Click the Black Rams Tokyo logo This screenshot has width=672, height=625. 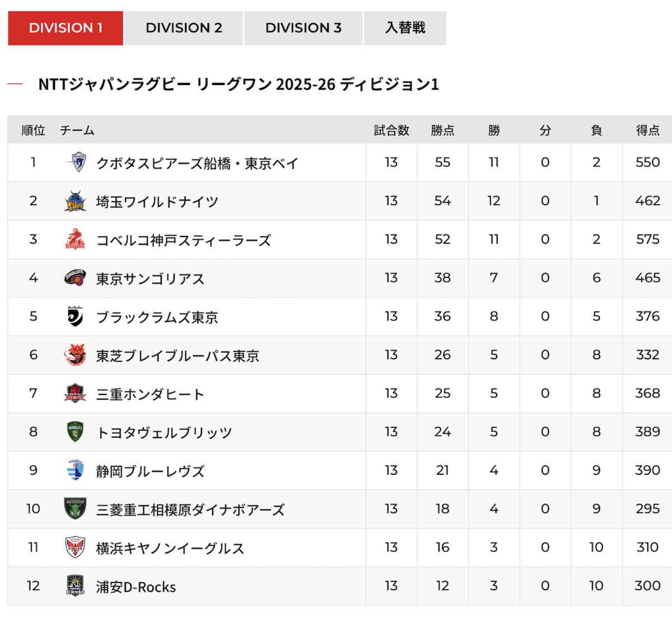[x=75, y=316]
